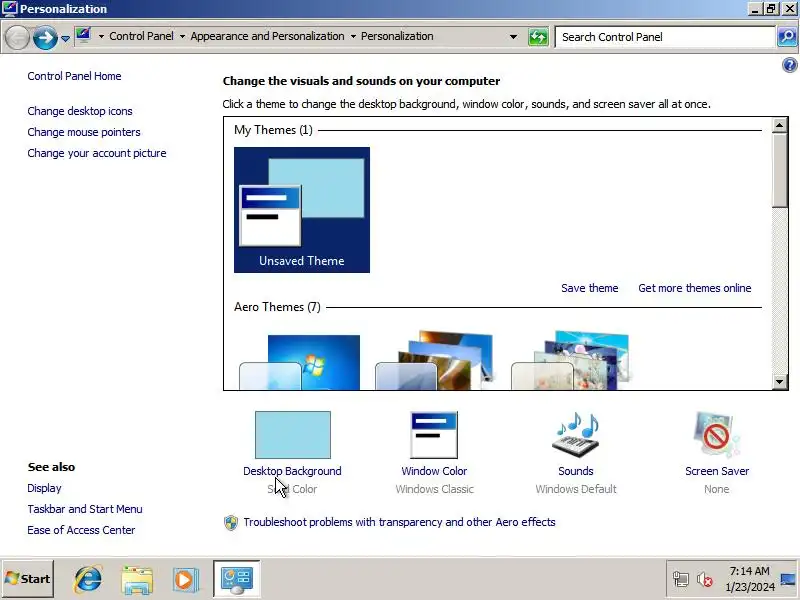The height and width of the screenshot is (600, 800).
Task: Open address bar history dropdown
Action: [x=513, y=37]
